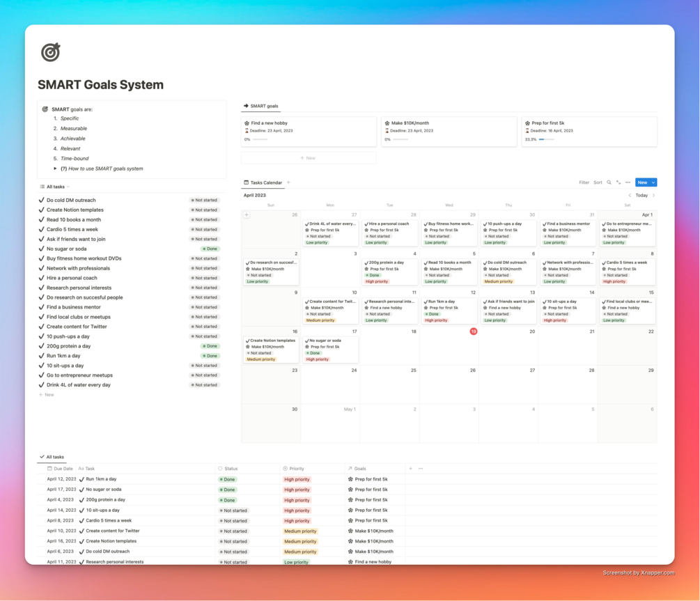Click the progress bar on the Make $10K/month card
Screen dimensions: 700x601
pyautogui.click(x=400, y=139)
